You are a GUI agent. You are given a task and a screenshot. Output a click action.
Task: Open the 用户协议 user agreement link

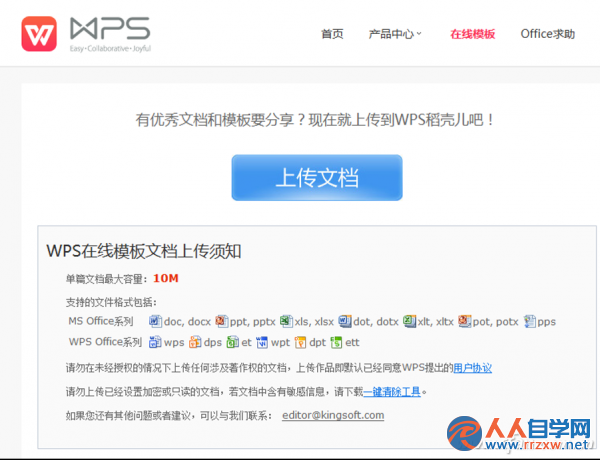(473, 368)
